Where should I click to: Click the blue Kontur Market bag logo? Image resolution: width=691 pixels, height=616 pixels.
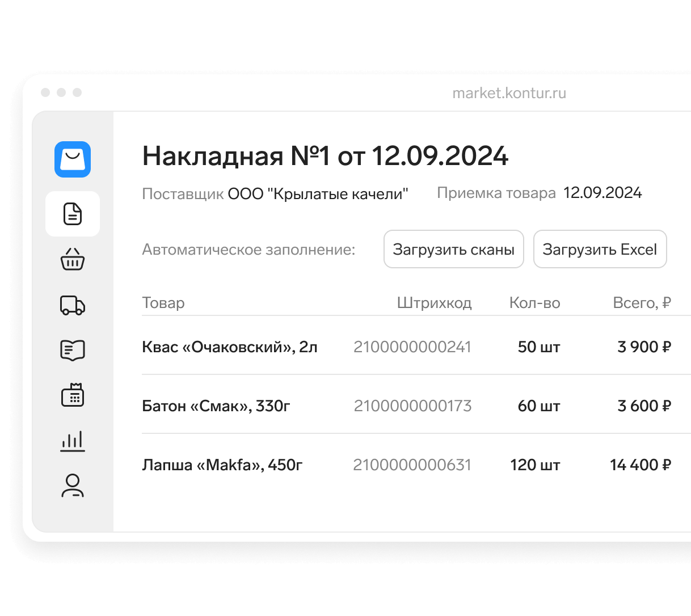click(73, 159)
